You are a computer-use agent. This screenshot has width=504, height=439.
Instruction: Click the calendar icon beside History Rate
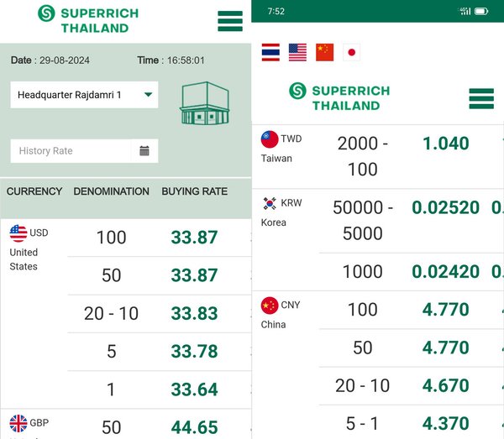(144, 150)
